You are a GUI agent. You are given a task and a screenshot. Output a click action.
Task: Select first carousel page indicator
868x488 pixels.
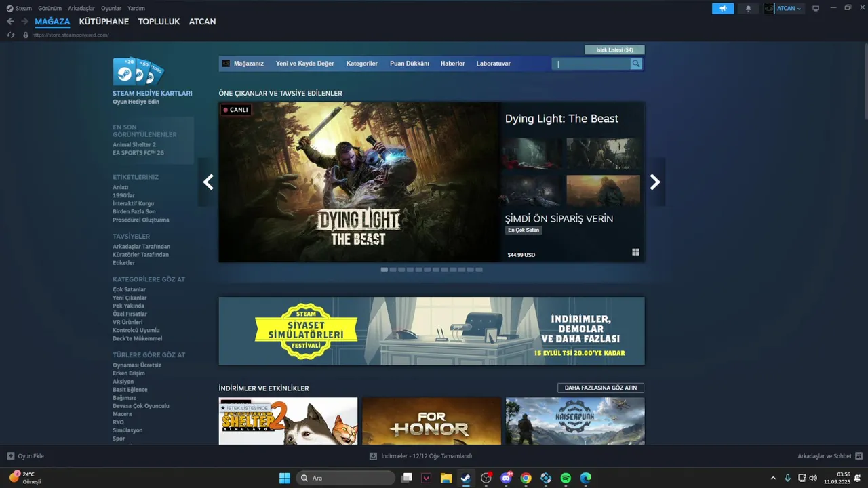coord(384,270)
